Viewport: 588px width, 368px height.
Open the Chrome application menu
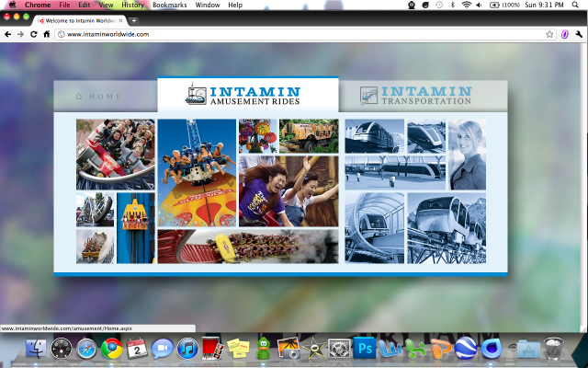(x=38, y=5)
